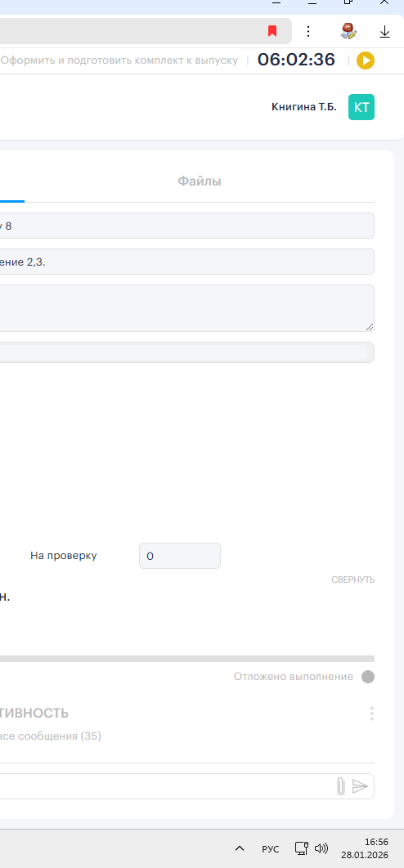Image resolution: width=404 pixels, height=868 pixels.
Task: Click the paperclip attach file icon
Action: tap(341, 786)
